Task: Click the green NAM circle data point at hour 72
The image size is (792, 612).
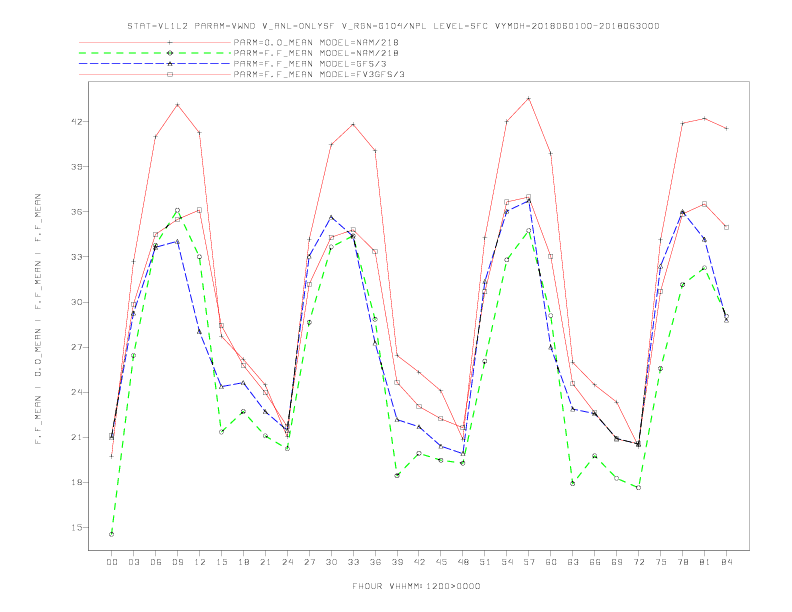Action: (x=638, y=488)
